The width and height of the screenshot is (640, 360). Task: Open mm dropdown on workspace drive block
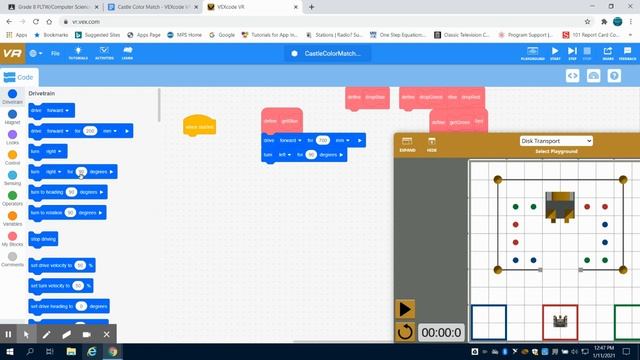(342, 140)
